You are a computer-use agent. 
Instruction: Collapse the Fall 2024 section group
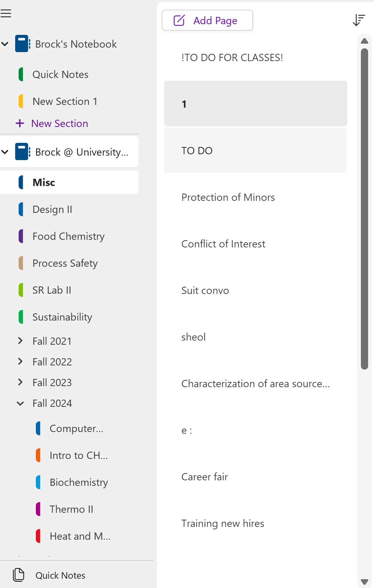click(20, 403)
